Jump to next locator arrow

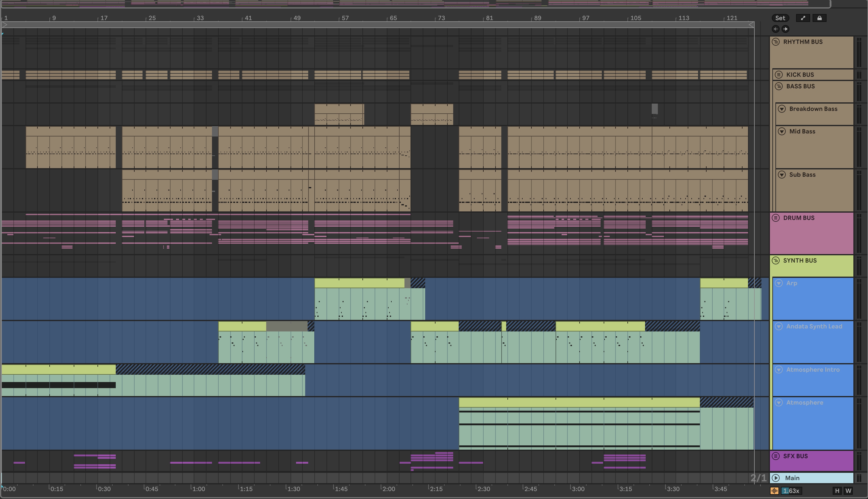[x=785, y=29]
